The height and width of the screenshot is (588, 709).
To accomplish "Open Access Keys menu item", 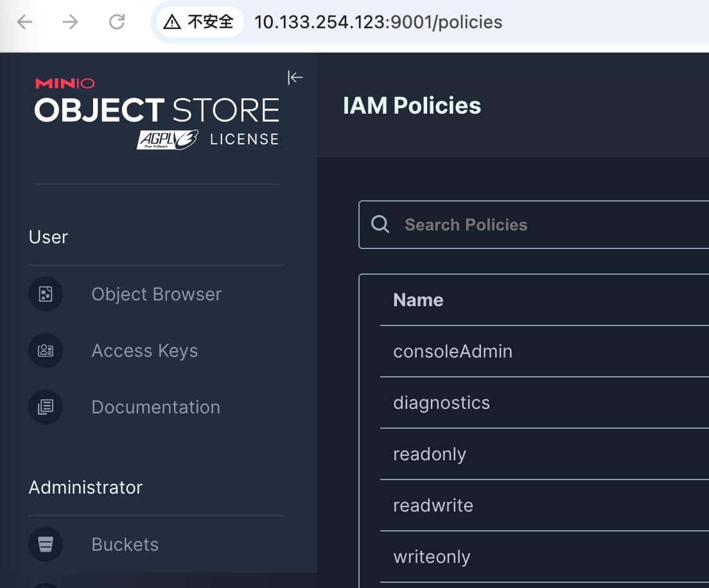I will [144, 350].
